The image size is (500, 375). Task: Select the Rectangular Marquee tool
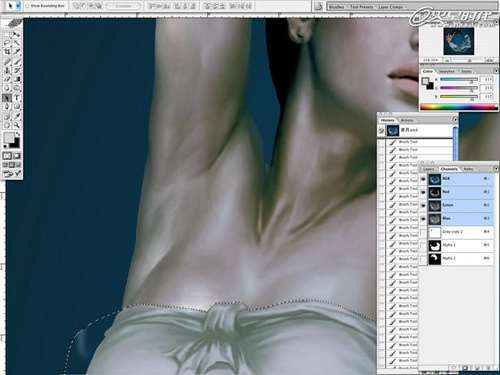(x=7, y=35)
